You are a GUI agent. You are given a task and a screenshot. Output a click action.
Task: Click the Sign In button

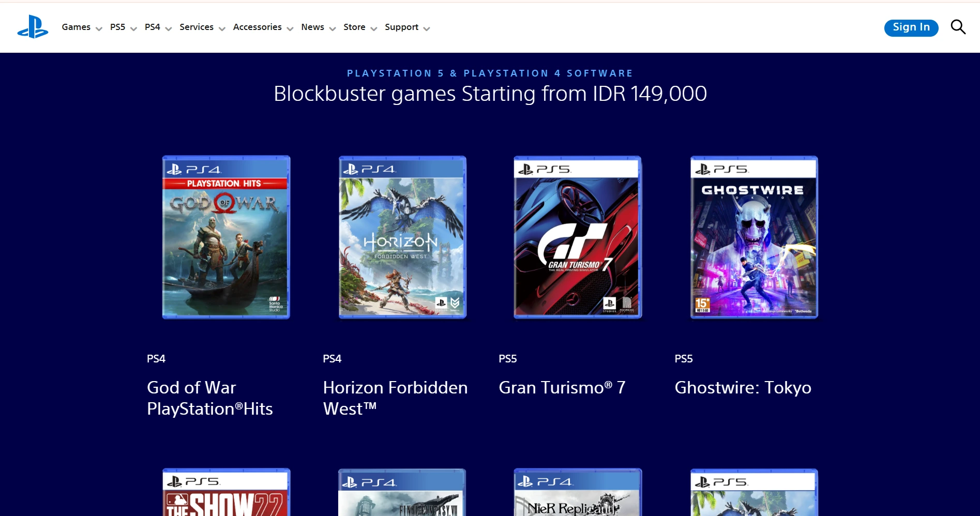[x=911, y=27]
